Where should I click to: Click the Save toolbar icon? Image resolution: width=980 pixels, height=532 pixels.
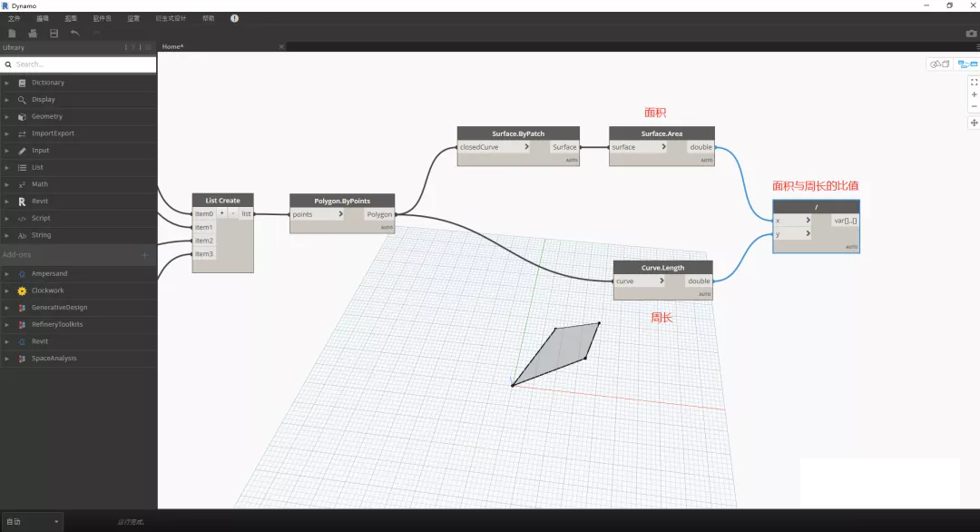click(54, 33)
